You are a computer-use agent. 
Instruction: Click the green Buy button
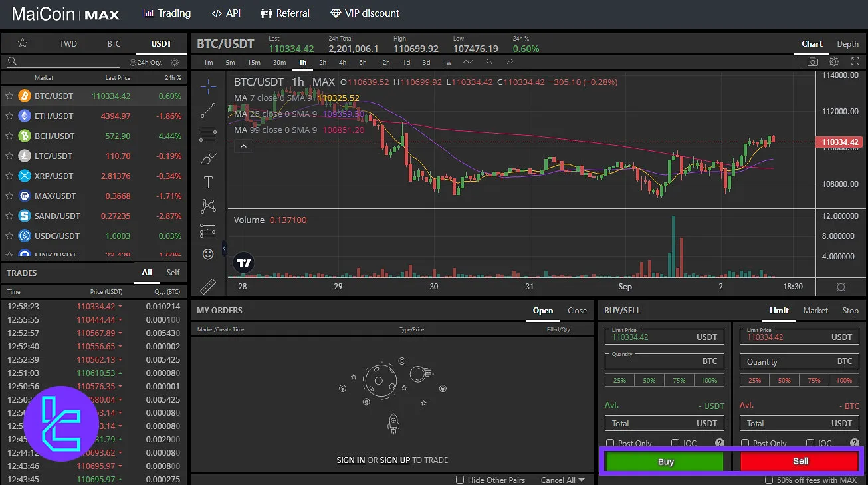click(x=665, y=461)
